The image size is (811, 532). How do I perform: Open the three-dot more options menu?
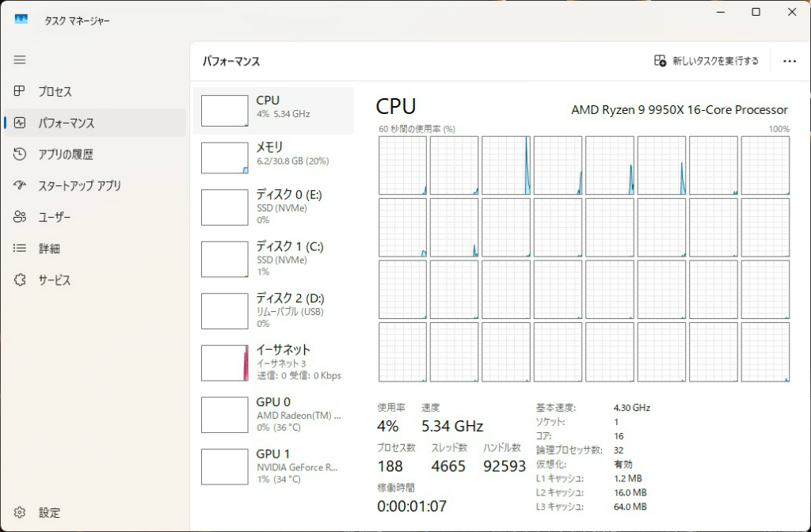790,61
